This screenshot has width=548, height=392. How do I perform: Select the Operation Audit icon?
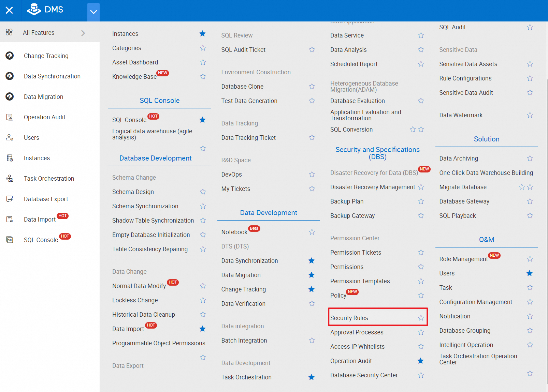click(x=10, y=117)
